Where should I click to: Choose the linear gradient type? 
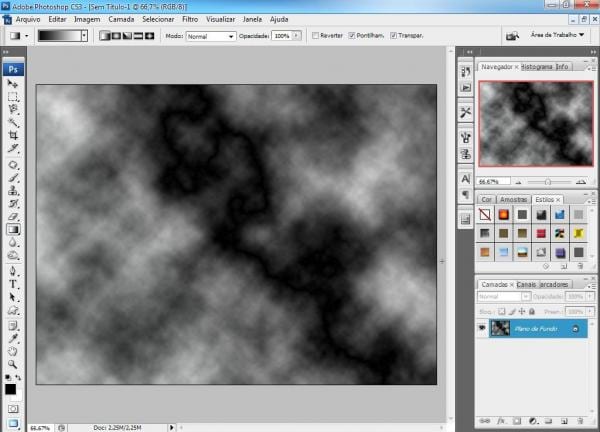coord(104,36)
